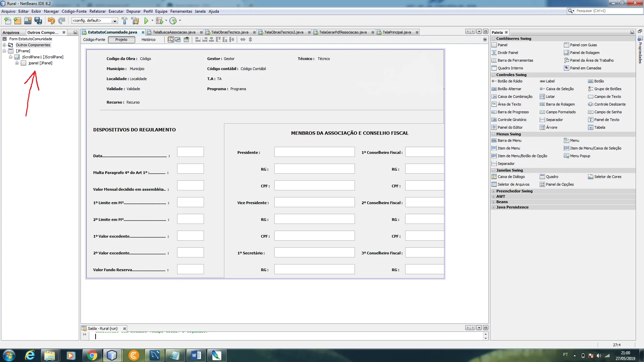Toggle Selection Mode in designer toolbar
The height and width of the screenshot is (362, 644).
(171, 40)
